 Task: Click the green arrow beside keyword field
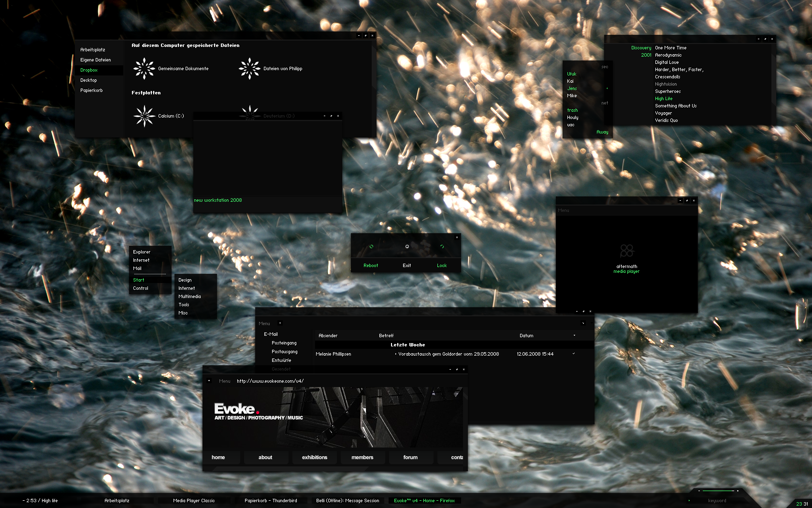point(689,501)
